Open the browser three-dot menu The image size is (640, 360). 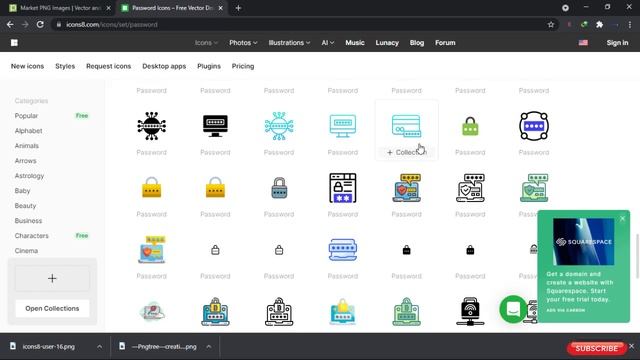630,24
